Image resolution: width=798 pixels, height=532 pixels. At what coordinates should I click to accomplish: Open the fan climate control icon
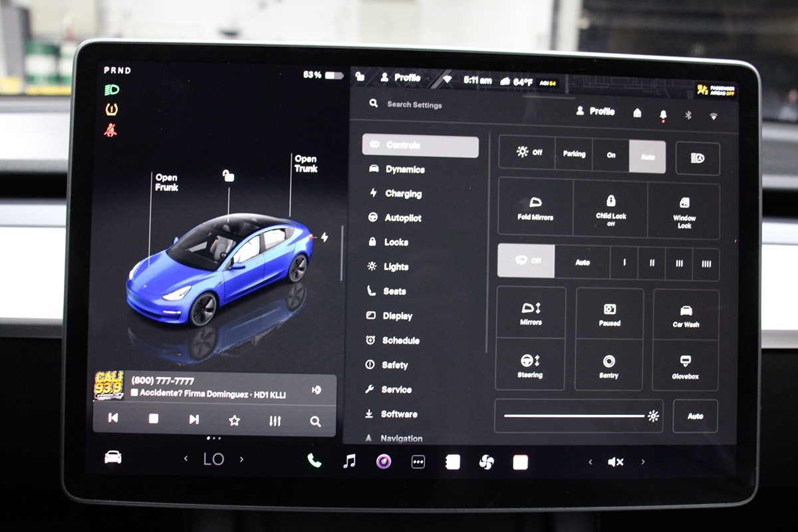[486, 462]
